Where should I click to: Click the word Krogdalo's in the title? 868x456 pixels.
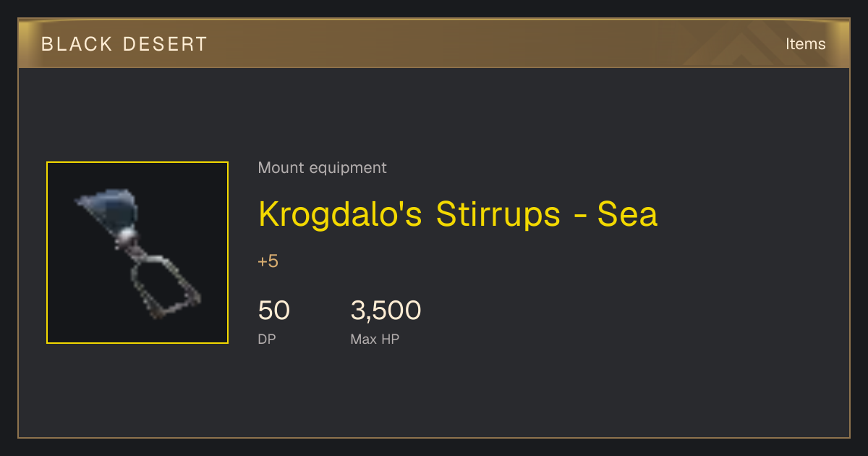340,215
